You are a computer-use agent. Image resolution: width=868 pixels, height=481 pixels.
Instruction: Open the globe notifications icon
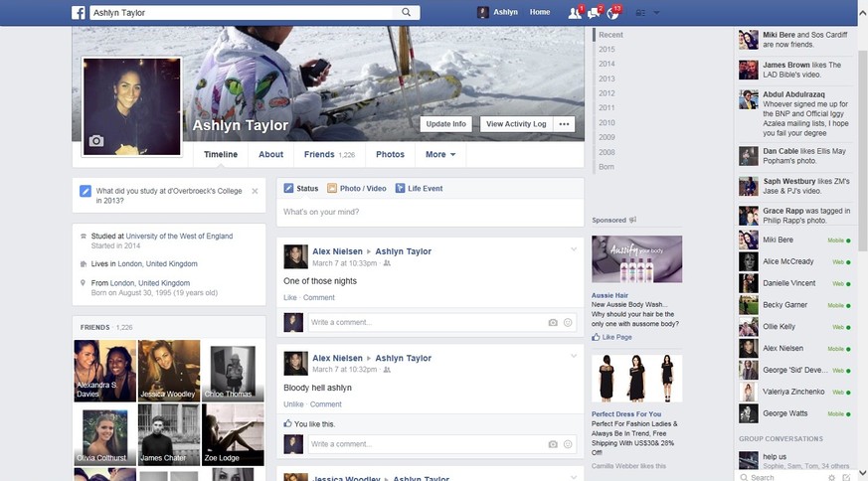(613, 12)
